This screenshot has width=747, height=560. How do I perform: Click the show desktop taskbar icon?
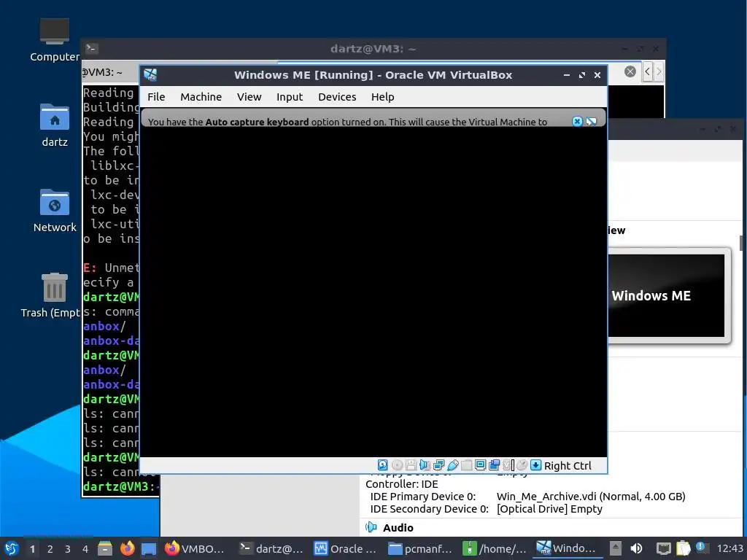pos(149,548)
